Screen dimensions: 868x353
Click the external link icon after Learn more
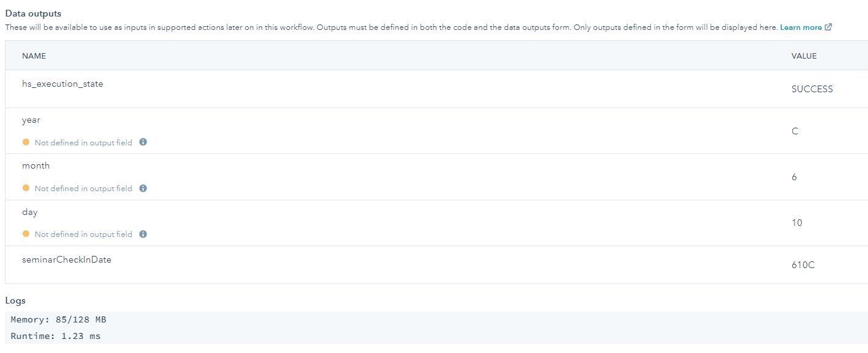828,27
